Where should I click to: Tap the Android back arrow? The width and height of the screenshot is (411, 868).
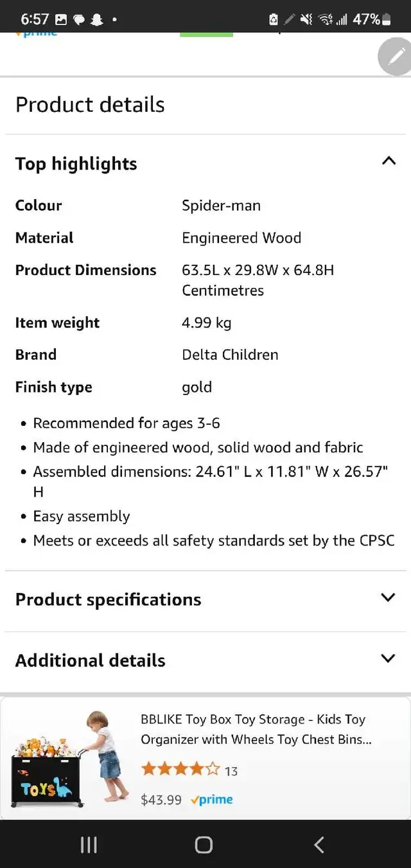click(x=319, y=845)
